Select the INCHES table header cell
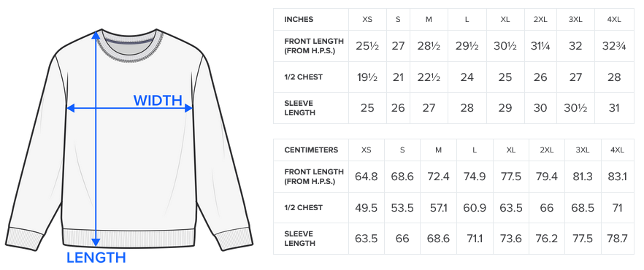The width and height of the screenshot is (644, 270). pos(311,19)
